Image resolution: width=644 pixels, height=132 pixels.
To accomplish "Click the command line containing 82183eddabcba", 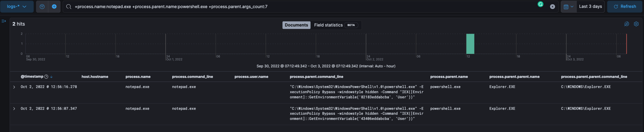I will click(x=356, y=92).
